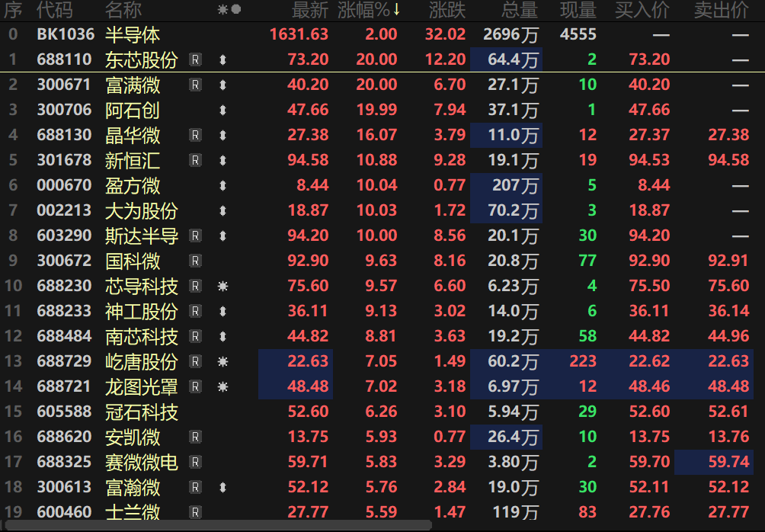This screenshot has width=765, height=532.
Task: Click the 代码 column header
Action: coord(55,10)
